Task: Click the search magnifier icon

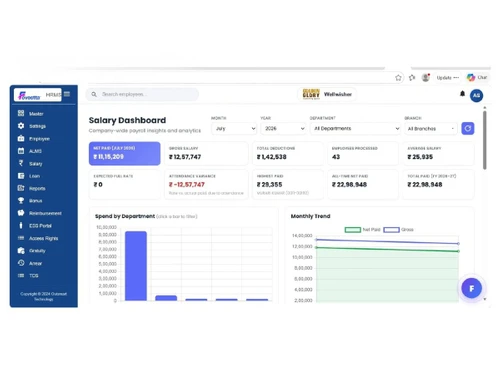Action: point(94,94)
